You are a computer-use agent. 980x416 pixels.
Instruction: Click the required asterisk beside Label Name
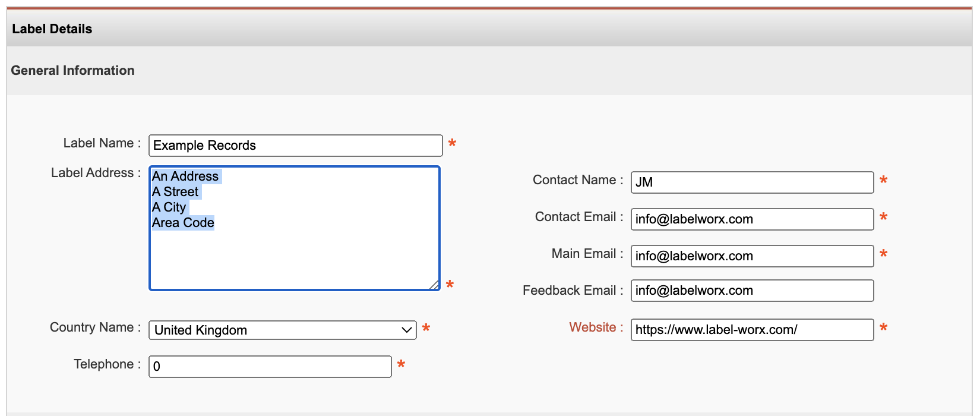(452, 144)
